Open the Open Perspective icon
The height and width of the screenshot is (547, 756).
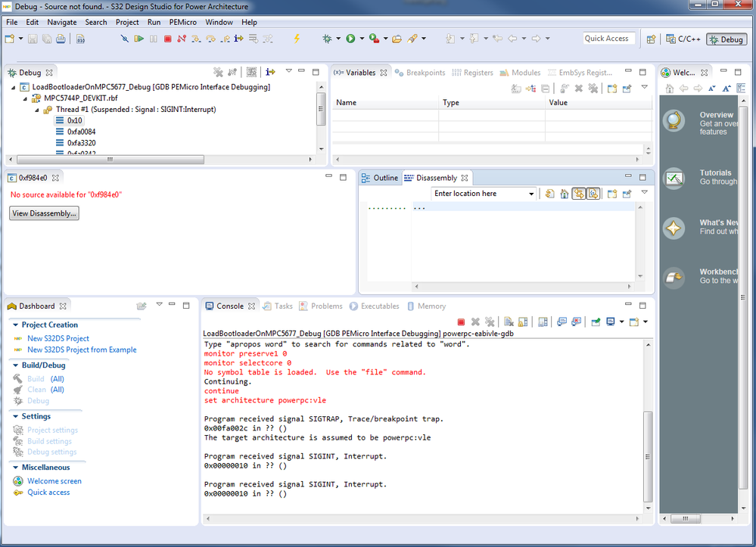(x=651, y=39)
